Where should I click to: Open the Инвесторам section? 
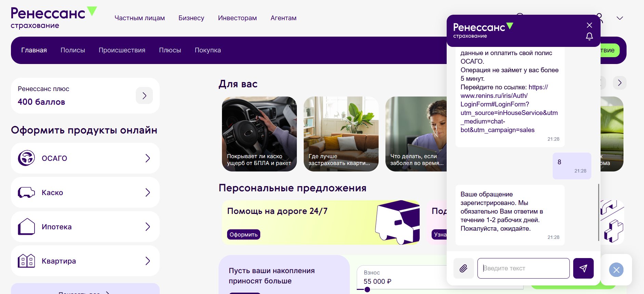(237, 18)
